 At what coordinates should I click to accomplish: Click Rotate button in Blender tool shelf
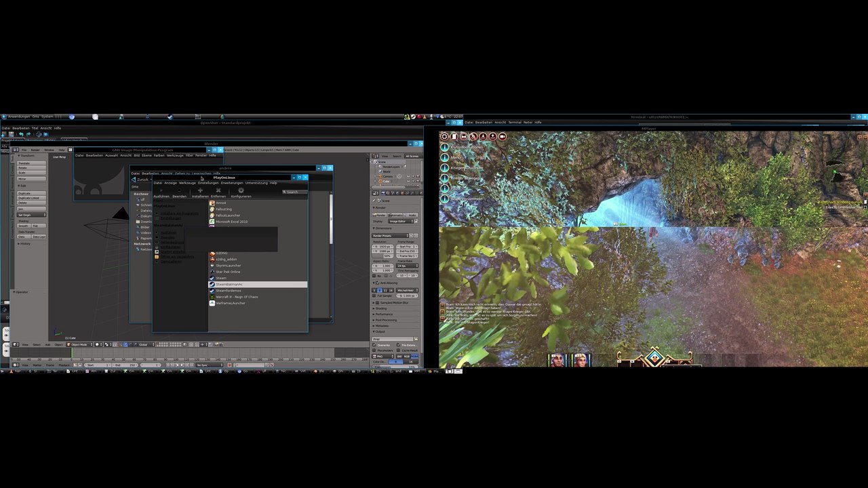32,168
